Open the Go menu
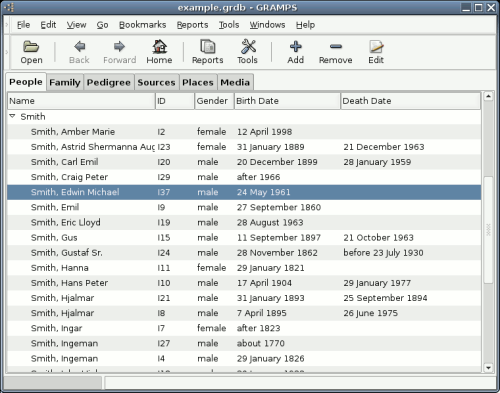 coord(102,25)
